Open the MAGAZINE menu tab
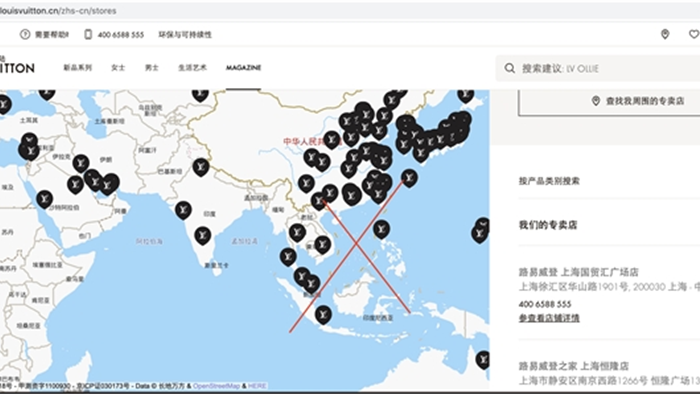This screenshot has width=700, height=394. point(243,68)
